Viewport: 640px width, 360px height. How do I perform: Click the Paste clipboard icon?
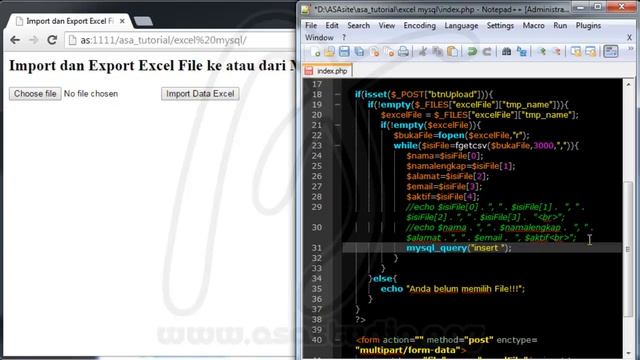[x=452, y=51]
